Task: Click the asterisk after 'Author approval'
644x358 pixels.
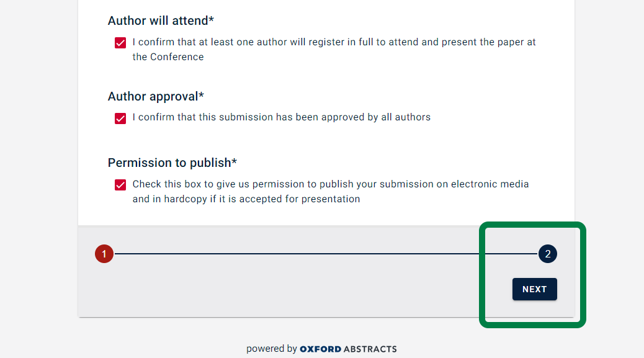Action: 201,95
